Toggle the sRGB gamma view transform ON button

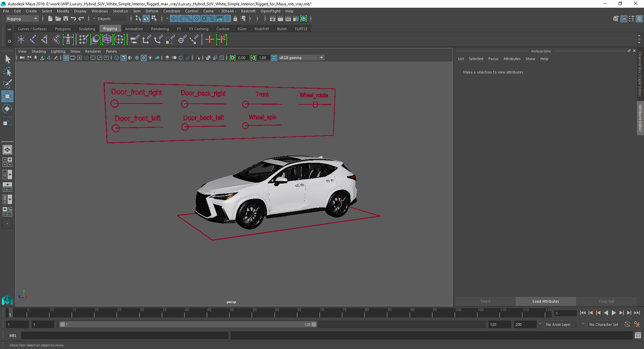pos(274,58)
